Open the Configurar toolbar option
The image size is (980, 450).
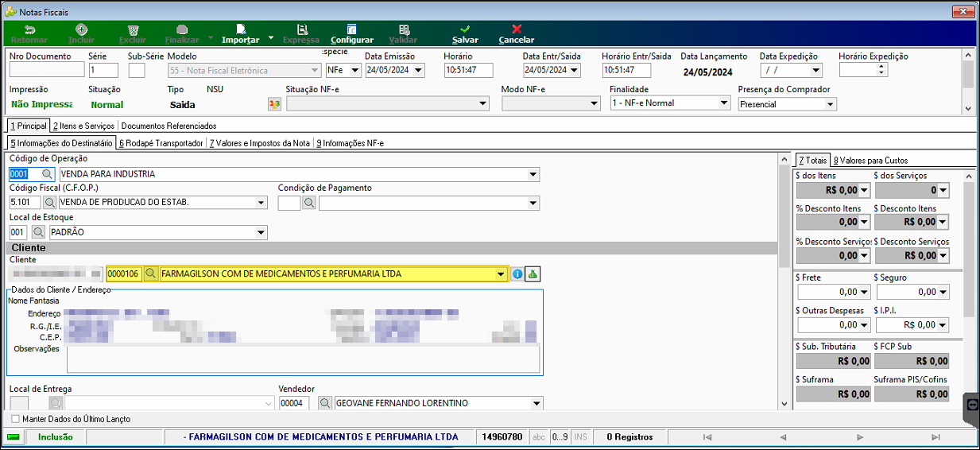click(351, 33)
